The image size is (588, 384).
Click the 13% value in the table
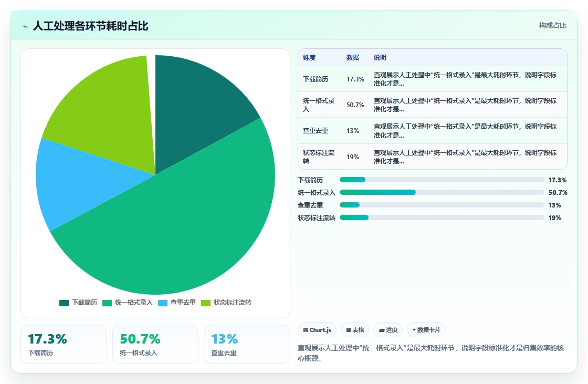coord(352,131)
